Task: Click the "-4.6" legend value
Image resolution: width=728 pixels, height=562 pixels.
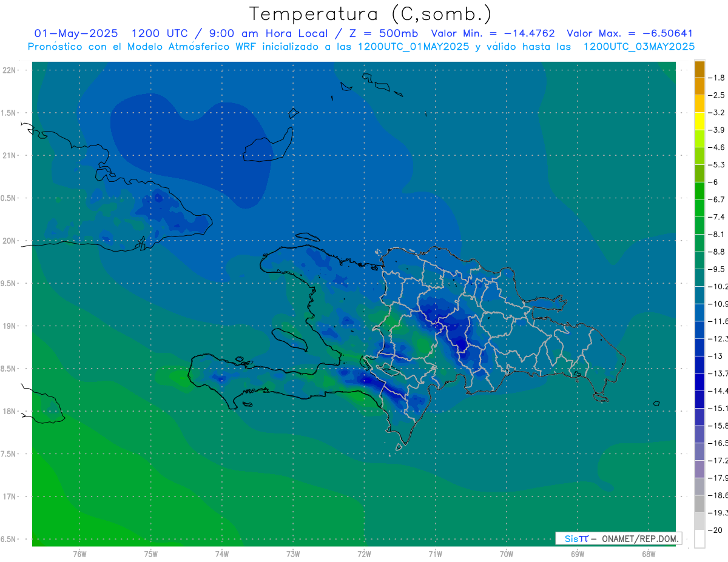Action: [716, 147]
